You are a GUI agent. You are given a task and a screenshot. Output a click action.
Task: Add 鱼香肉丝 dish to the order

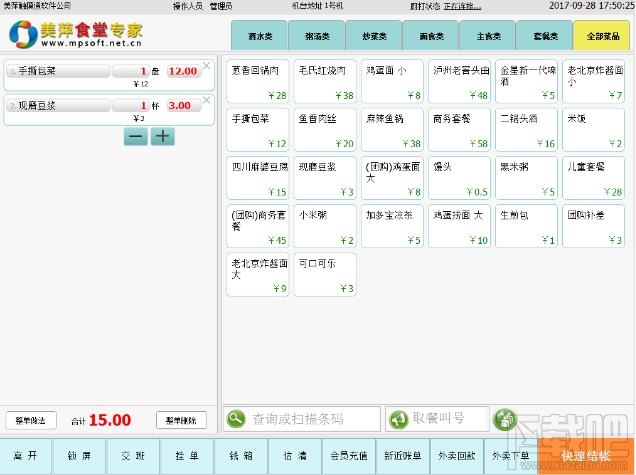[x=325, y=130]
